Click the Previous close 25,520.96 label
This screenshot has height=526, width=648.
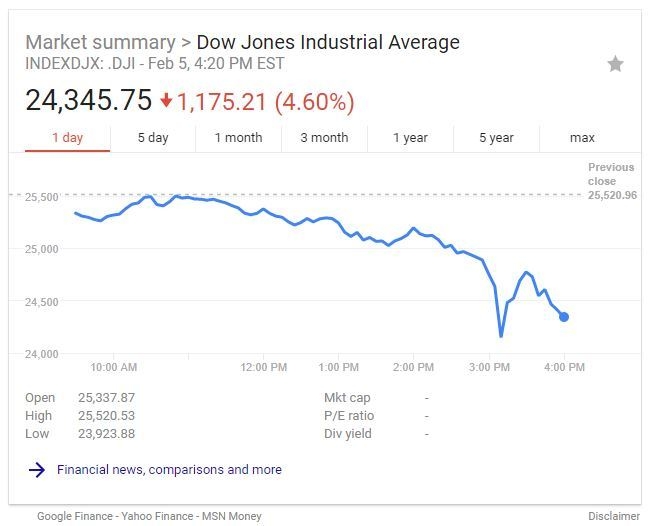point(611,181)
